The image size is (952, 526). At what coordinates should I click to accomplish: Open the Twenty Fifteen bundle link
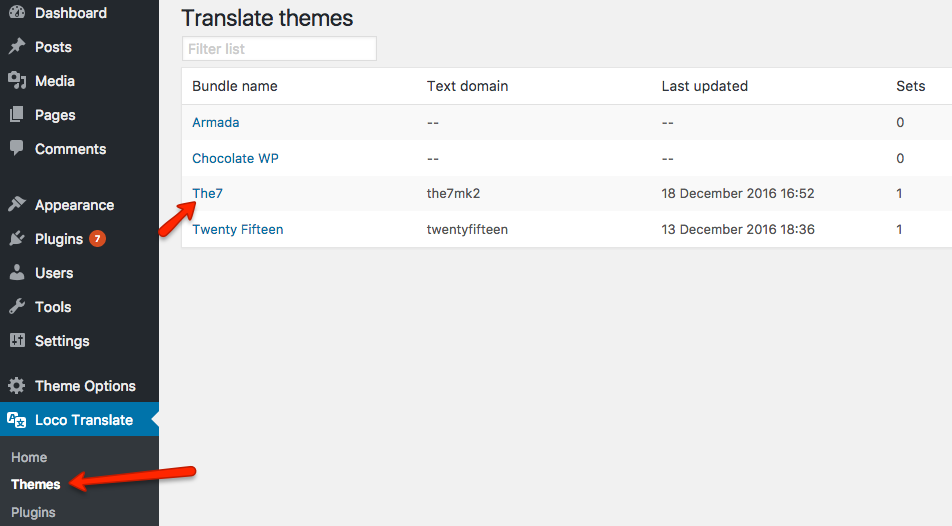(238, 229)
